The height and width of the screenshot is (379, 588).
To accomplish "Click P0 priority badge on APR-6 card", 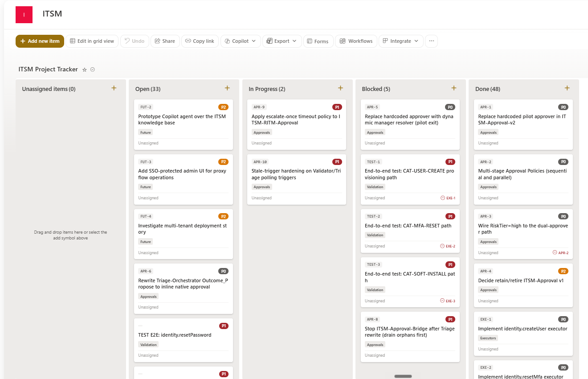I will point(223,271).
